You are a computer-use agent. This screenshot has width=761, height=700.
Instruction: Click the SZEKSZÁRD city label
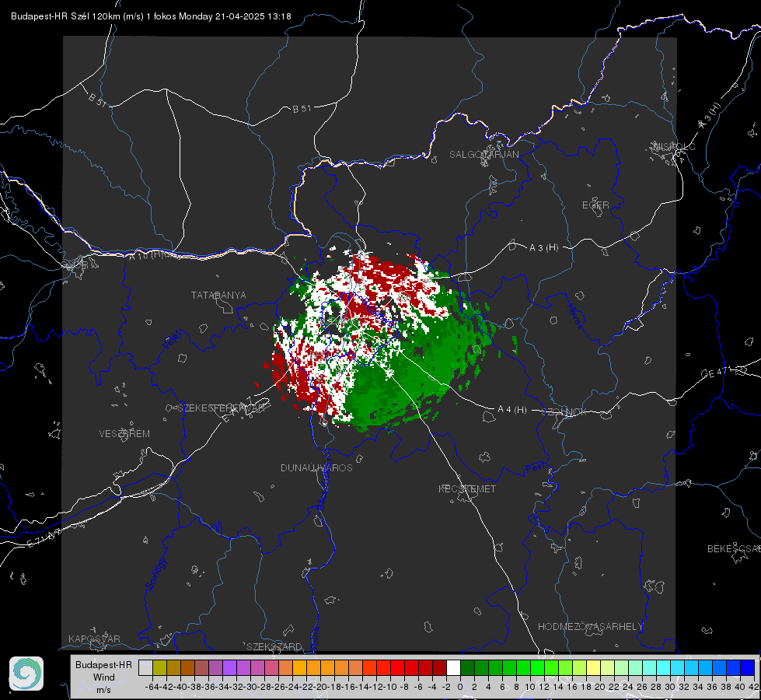[274, 646]
